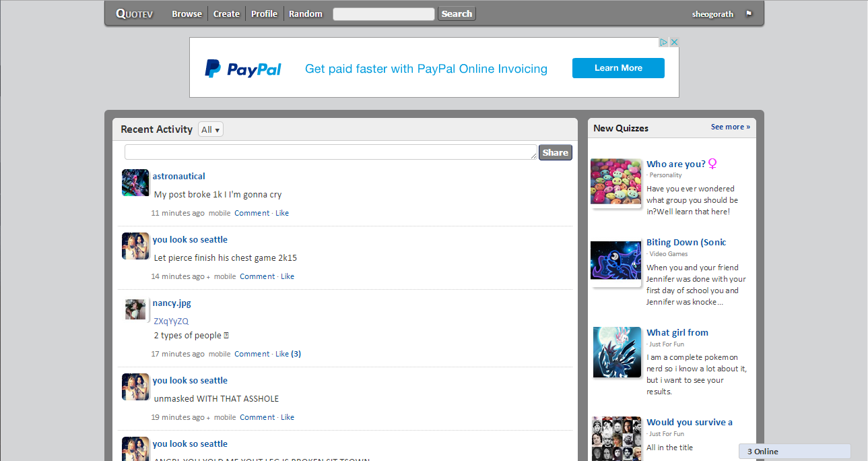Open astronautical's profile link
The width and height of the screenshot is (868, 461).
coord(179,176)
